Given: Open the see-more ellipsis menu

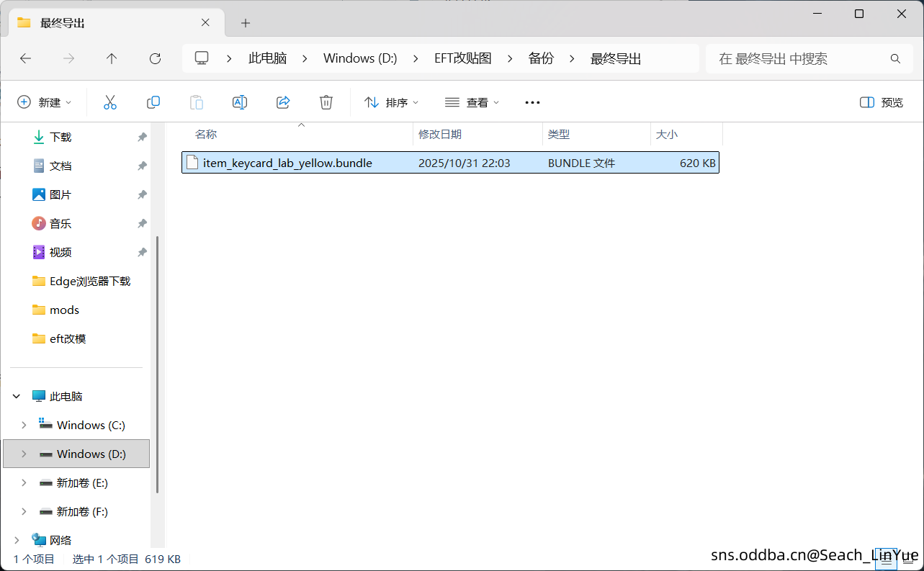Looking at the screenshot, I should point(531,102).
